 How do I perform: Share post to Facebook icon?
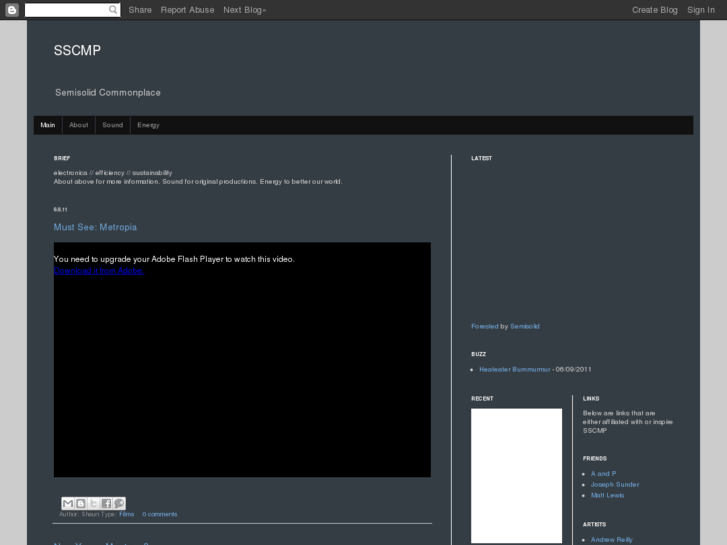(106, 503)
